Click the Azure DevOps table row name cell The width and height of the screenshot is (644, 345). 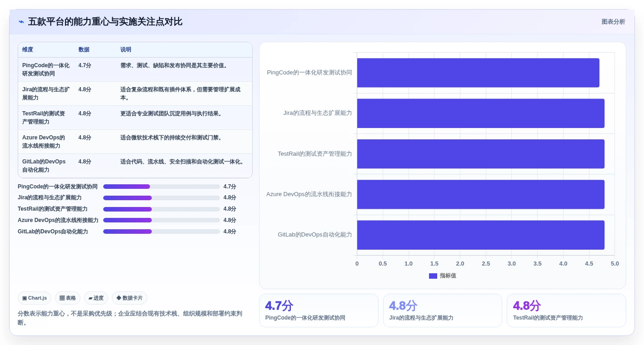coord(44,142)
